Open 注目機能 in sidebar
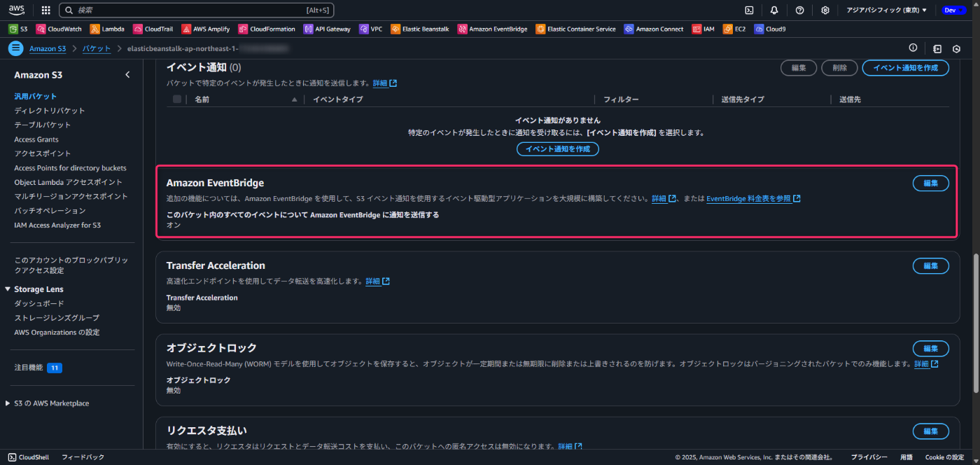This screenshot has width=980, height=465. point(29,367)
